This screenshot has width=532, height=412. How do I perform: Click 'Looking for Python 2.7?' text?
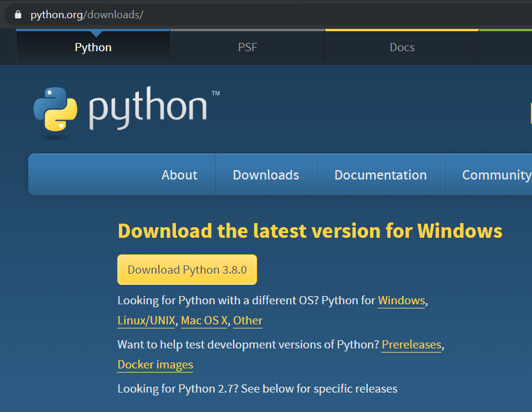coord(178,388)
